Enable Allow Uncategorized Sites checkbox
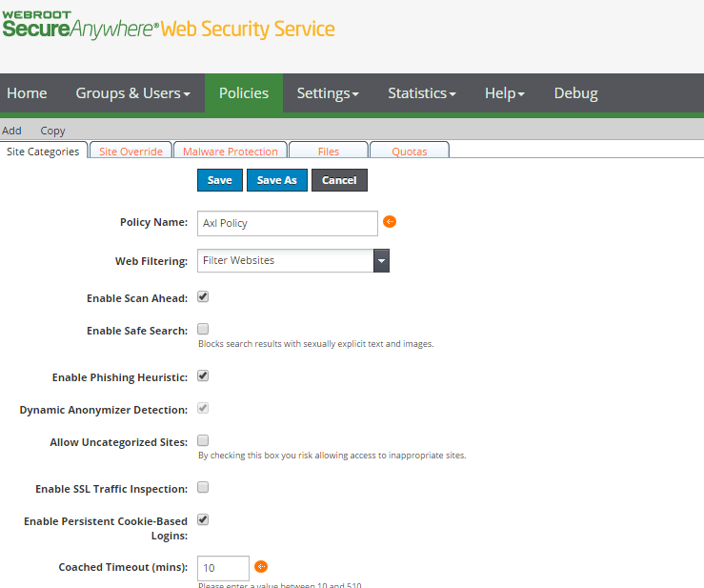The height and width of the screenshot is (588, 704). coord(203,440)
